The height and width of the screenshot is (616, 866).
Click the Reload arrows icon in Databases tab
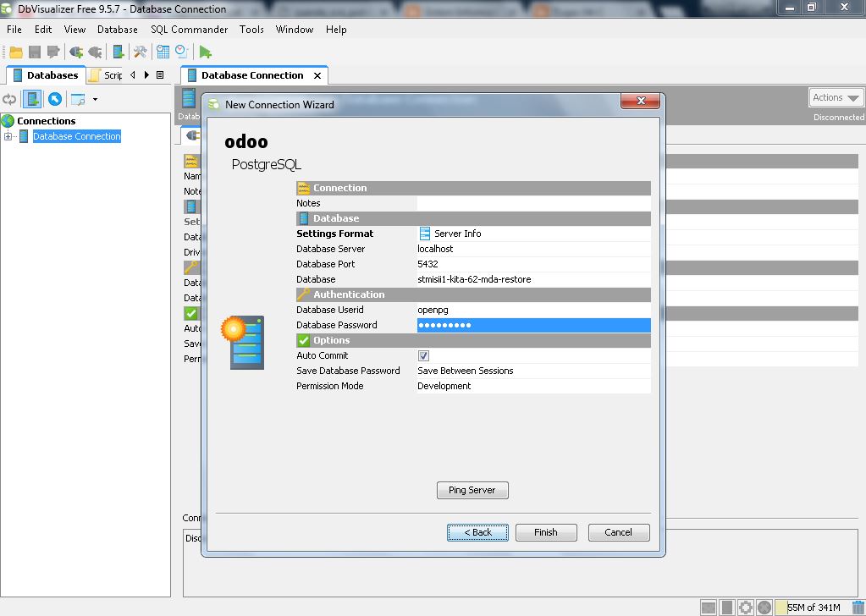tap(9, 99)
